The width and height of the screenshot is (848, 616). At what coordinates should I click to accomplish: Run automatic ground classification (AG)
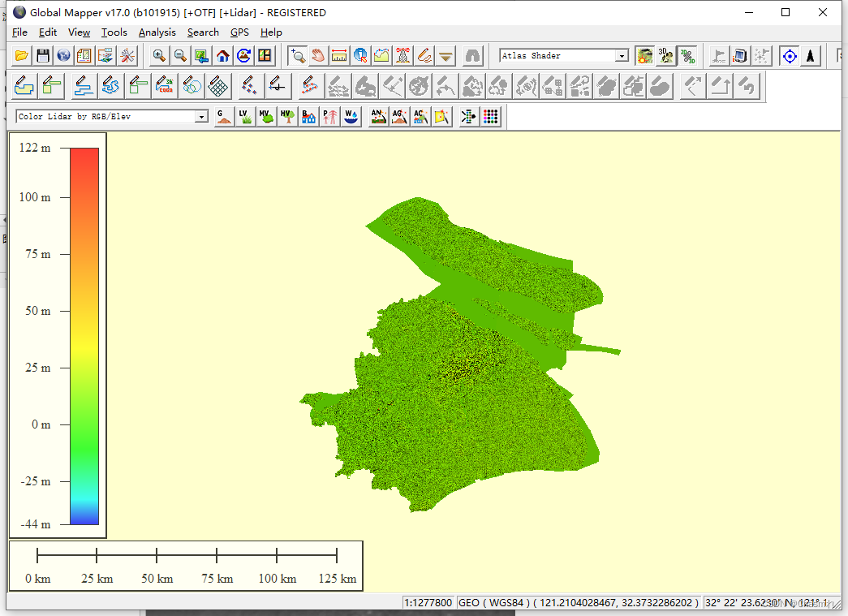pos(400,116)
